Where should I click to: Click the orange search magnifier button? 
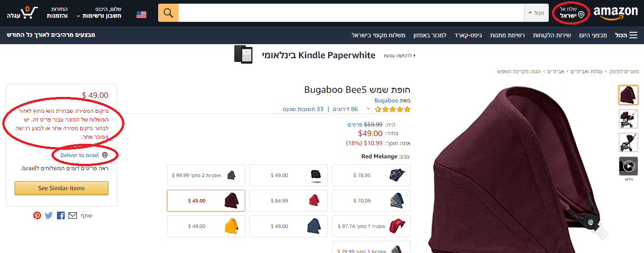(168, 13)
